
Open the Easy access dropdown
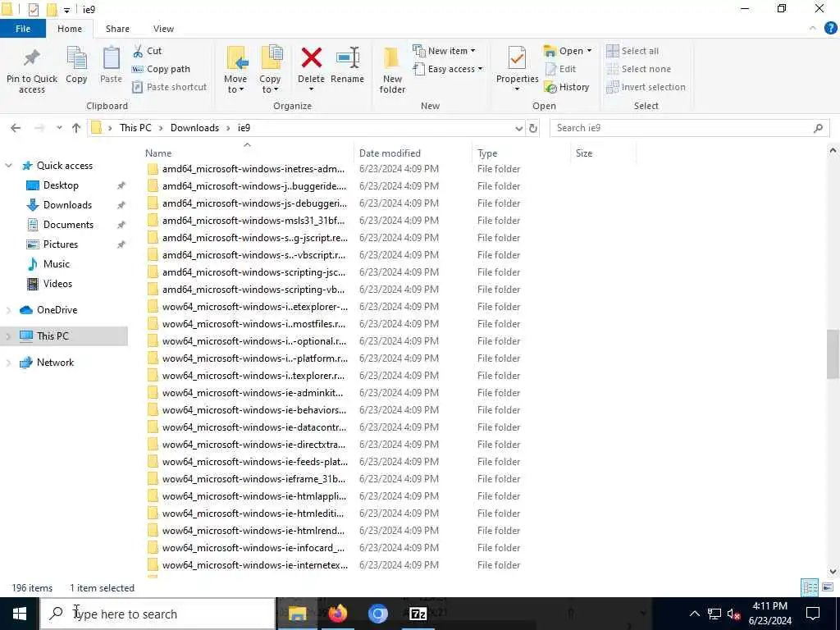point(448,69)
